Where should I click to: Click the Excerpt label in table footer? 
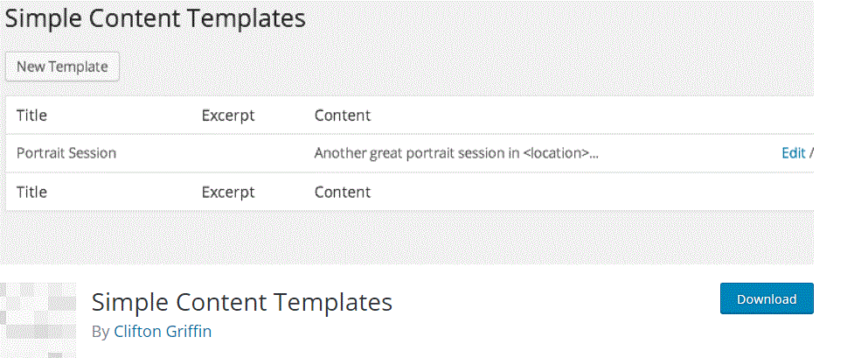tap(228, 192)
